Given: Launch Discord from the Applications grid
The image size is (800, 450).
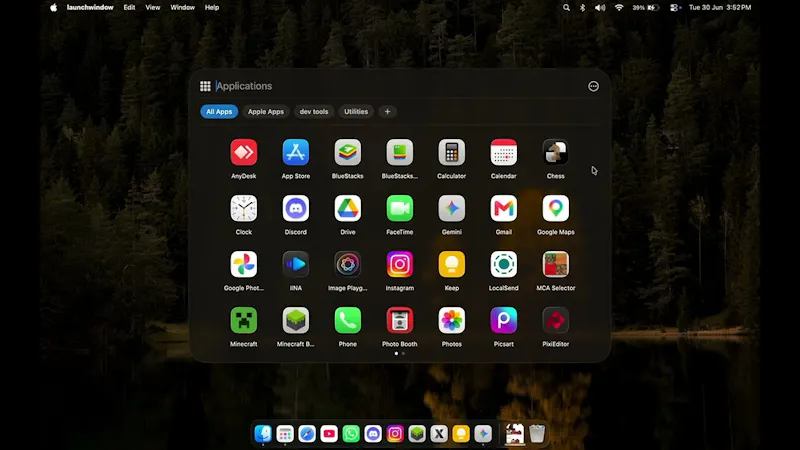Looking at the screenshot, I should (295, 209).
